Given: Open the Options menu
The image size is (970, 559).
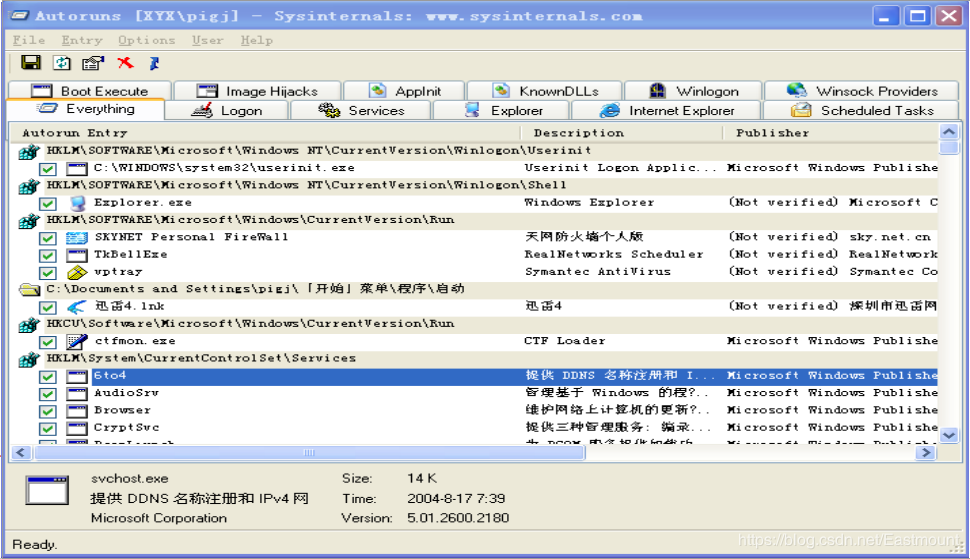Looking at the screenshot, I should pyautogui.click(x=147, y=40).
